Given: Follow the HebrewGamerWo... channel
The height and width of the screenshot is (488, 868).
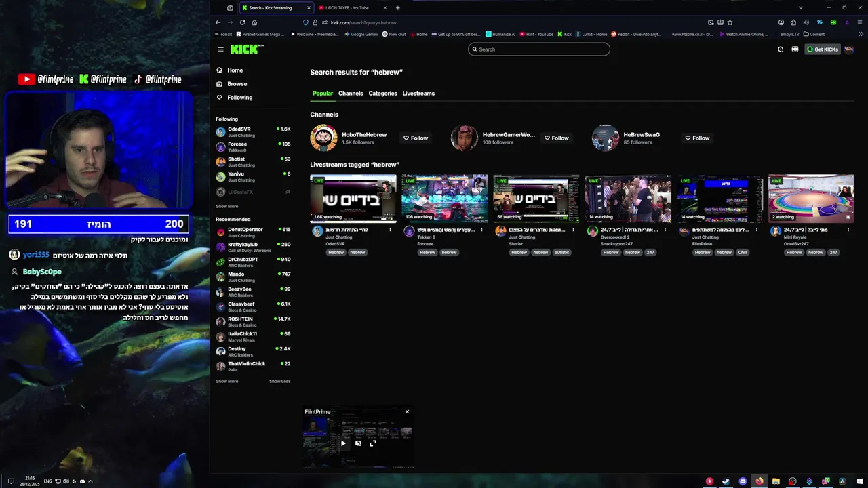Looking at the screenshot, I should (x=556, y=138).
